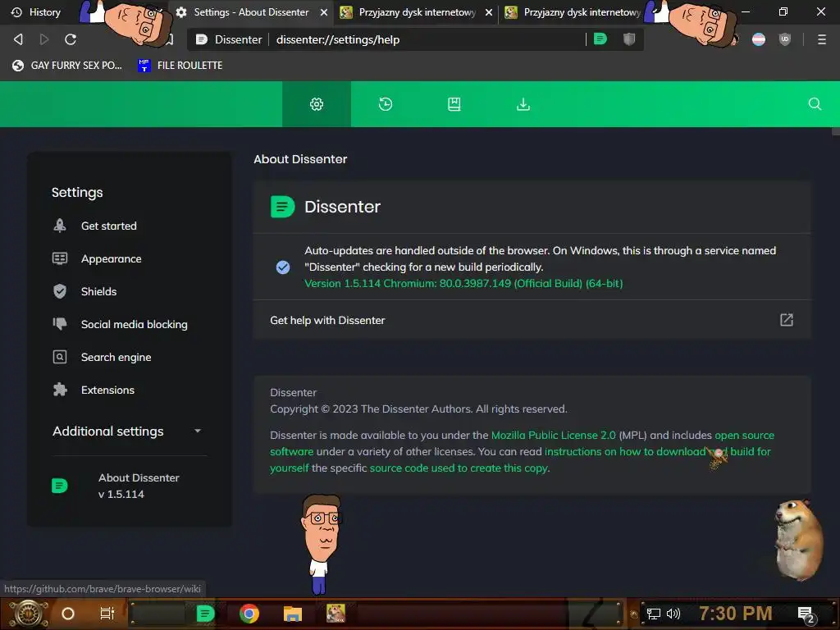Click the thumbs-down Social media blocking icon
840x630 pixels.
tap(59, 323)
